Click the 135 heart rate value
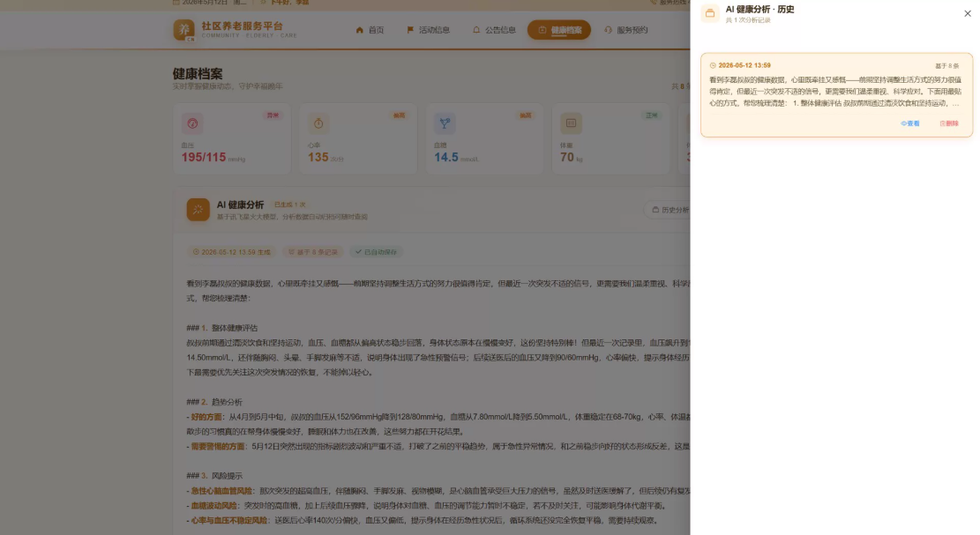The height and width of the screenshot is (535, 980). click(318, 157)
